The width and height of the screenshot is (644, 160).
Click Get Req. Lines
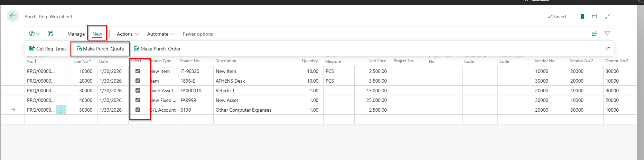pyautogui.click(x=48, y=49)
